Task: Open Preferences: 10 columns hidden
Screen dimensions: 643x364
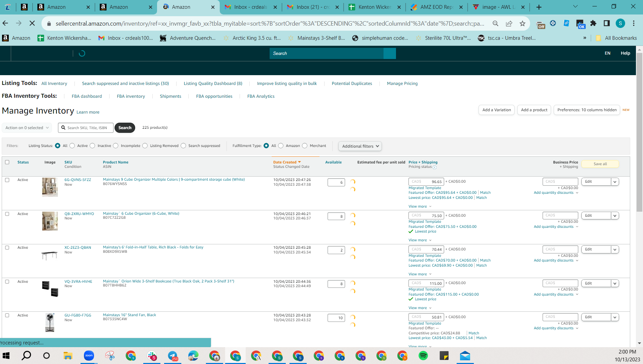Action: pos(587,110)
